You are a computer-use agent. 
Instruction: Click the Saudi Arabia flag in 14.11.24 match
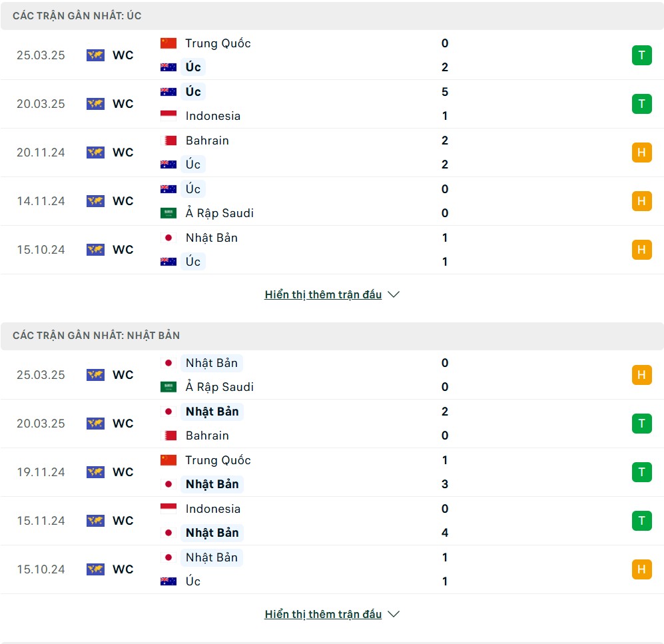click(x=168, y=213)
